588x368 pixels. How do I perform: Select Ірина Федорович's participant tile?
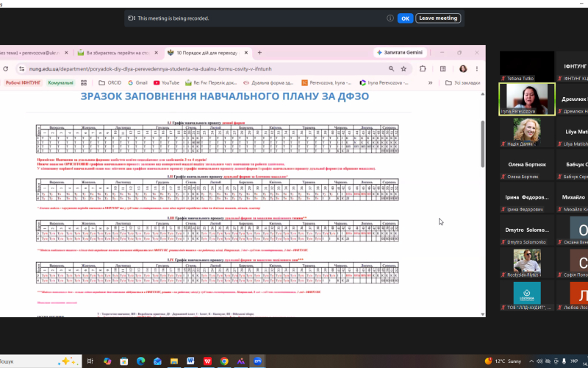tap(527, 197)
